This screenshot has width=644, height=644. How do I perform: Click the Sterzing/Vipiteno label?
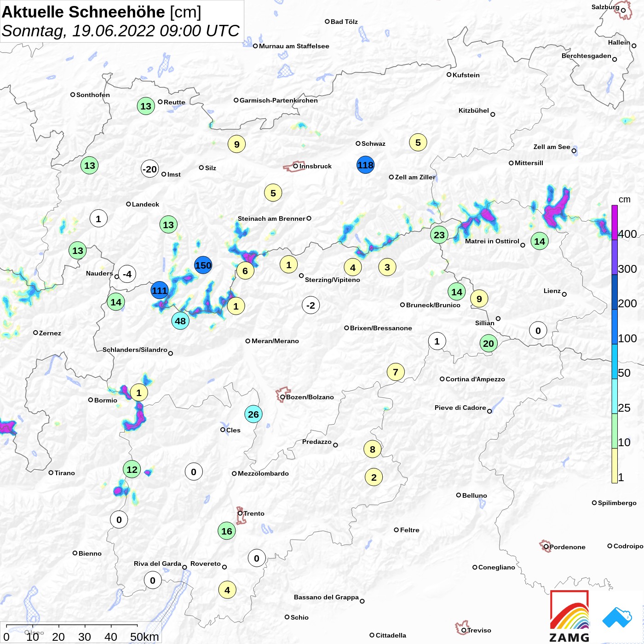coord(333,280)
